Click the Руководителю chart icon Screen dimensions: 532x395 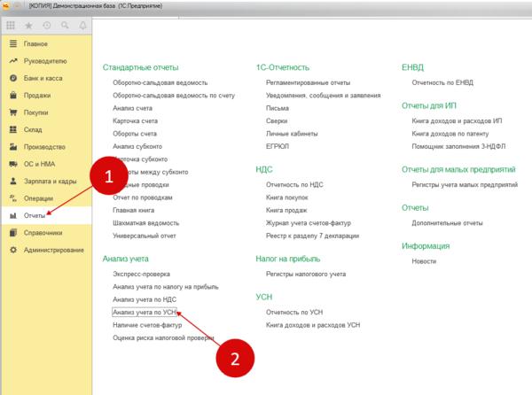point(13,61)
